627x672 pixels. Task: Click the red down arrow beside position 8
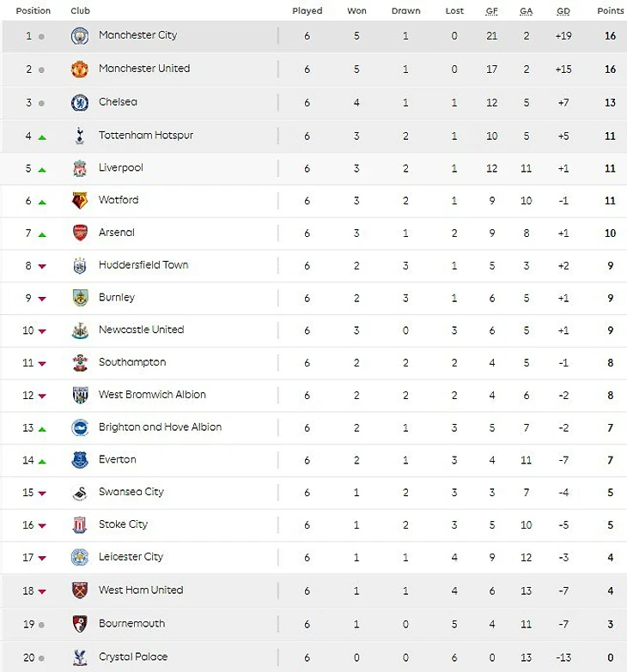(x=42, y=267)
